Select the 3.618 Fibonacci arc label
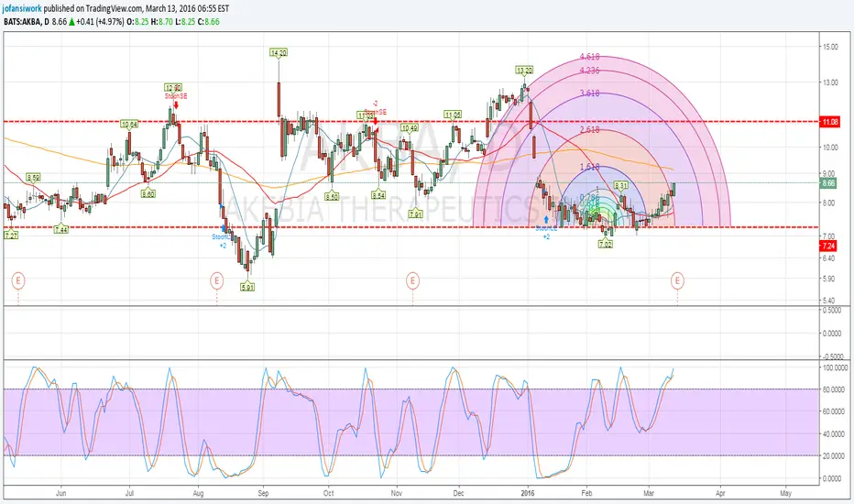 click(590, 93)
